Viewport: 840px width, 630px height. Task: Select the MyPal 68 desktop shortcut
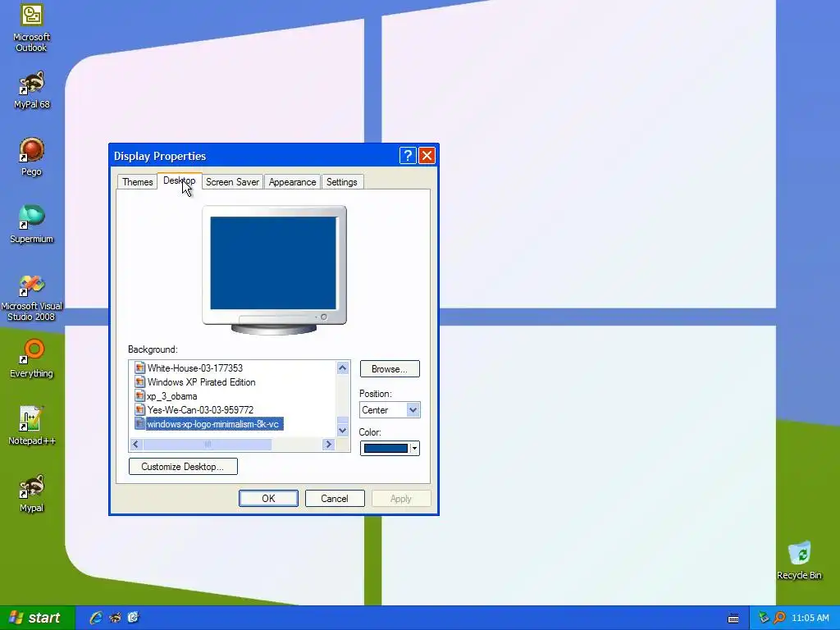[32, 90]
